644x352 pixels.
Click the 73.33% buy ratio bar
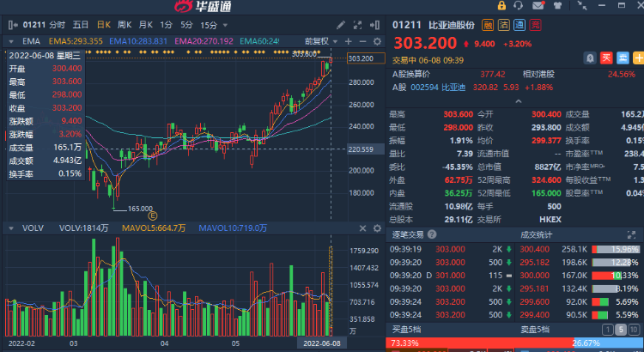[480, 343]
